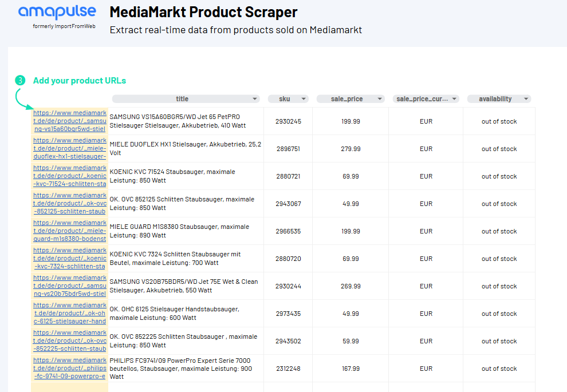Viewport: 567px width, 392px height.
Task: Select sku cell 2943067
Action: (288, 204)
